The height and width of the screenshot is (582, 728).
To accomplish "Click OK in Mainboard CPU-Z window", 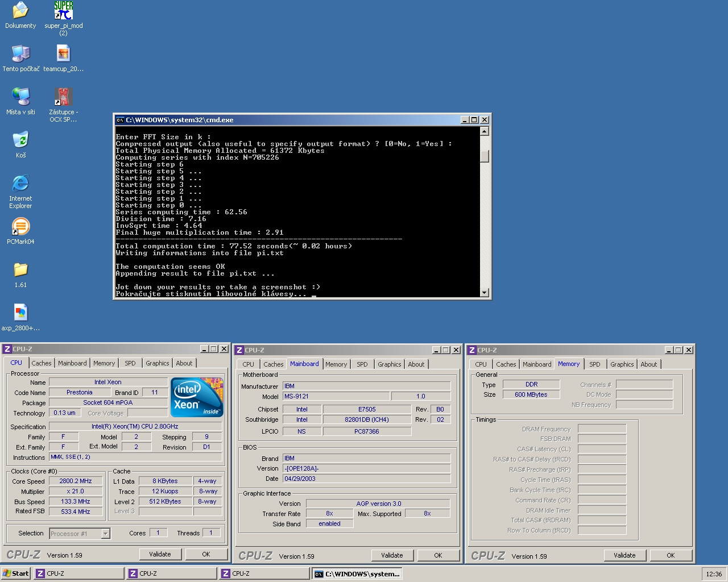I will point(438,555).
